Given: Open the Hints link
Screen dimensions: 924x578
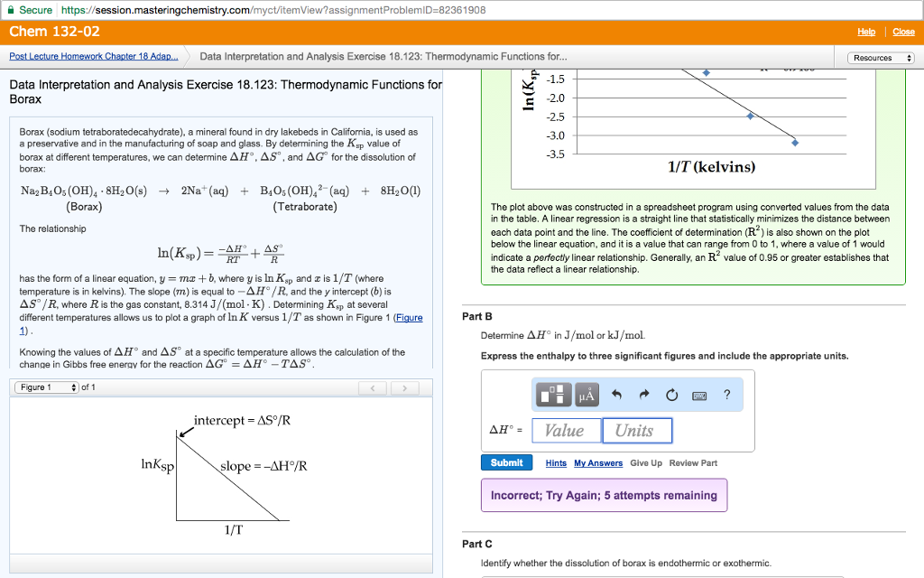Looking at the screenshot, I should coord(556,463).
